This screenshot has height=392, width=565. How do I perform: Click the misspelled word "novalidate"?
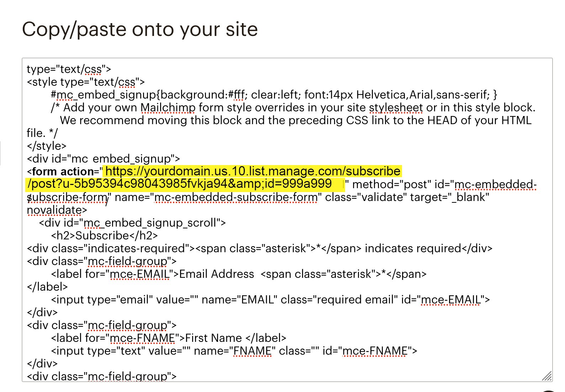pyautogui.click(x=54, y=210)
